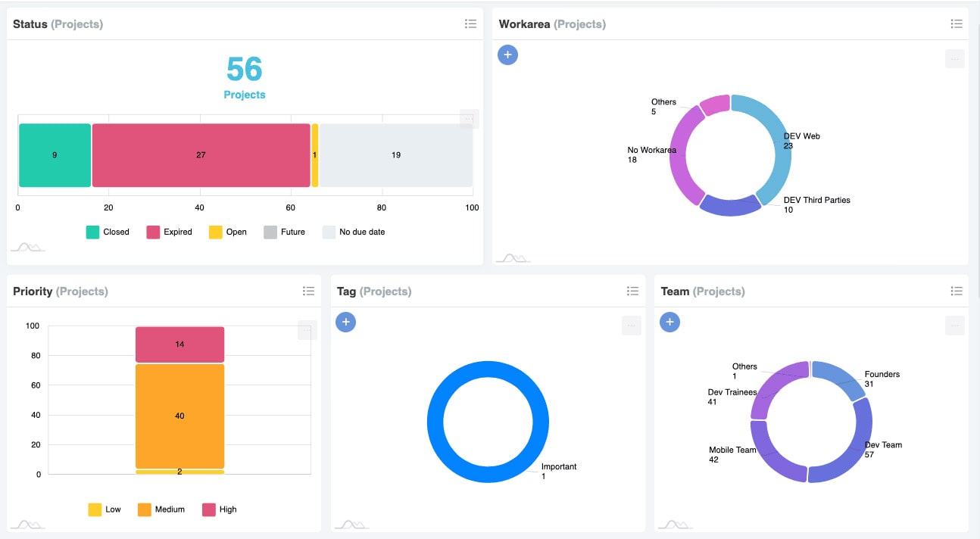Open list menu icon in Status panel

[x=470, y=24]
